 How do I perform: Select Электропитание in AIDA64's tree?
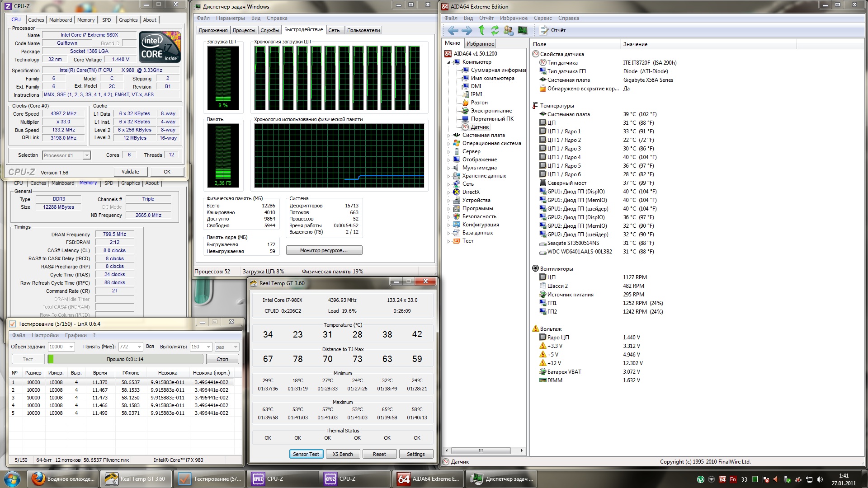[487, 111]
